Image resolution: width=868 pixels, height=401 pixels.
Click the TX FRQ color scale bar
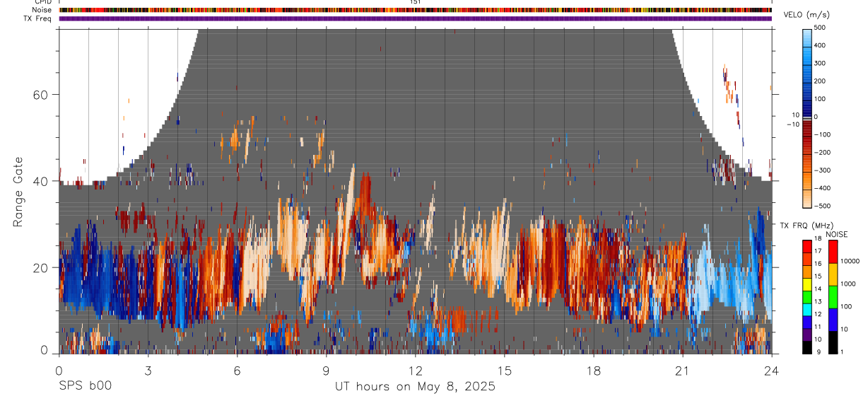click(x=807, y=297)
